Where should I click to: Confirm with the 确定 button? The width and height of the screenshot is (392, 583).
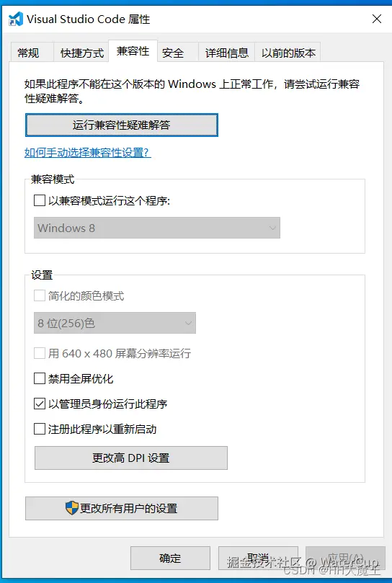coord(170,558)
